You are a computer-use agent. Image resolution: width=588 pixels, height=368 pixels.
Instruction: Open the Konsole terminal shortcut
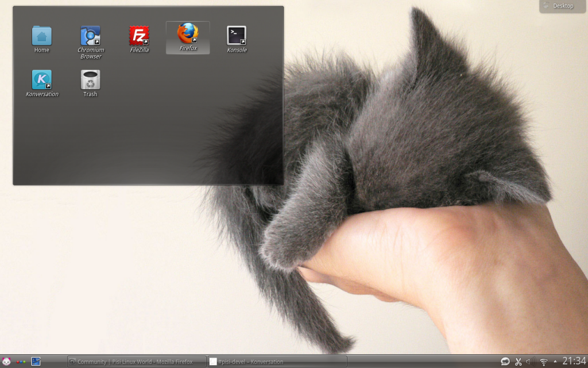pyautogui.click(x=236, y=33)
